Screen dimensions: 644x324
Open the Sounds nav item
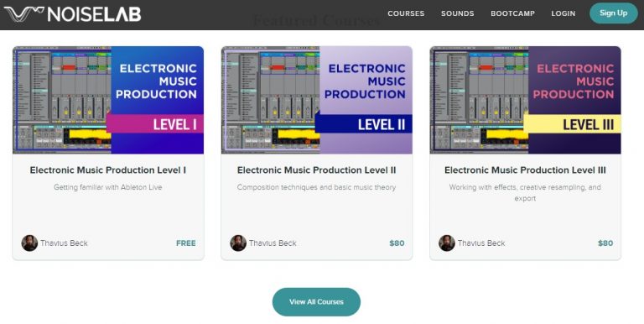458,13
